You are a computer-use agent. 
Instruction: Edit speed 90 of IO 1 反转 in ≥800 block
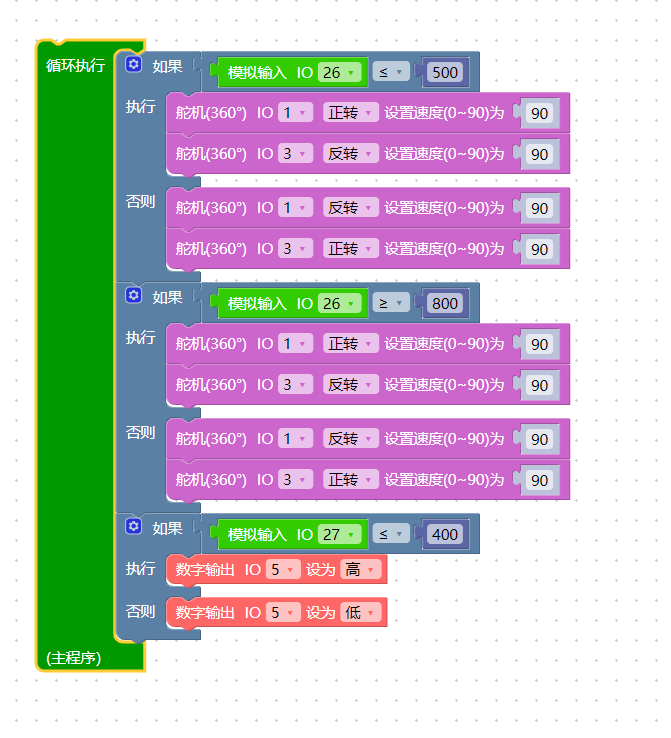pos(540,439)
